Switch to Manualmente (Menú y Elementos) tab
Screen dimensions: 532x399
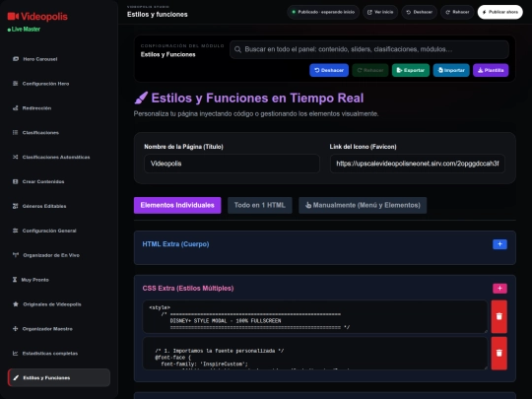pyautogui.click(x=363, y=205)
